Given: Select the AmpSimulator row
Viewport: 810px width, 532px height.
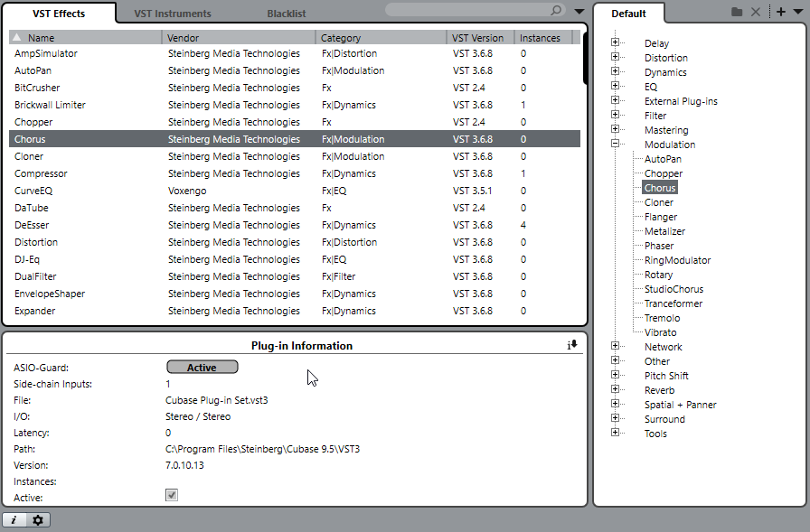Looking at the screenshot, I should pos(295,53).
